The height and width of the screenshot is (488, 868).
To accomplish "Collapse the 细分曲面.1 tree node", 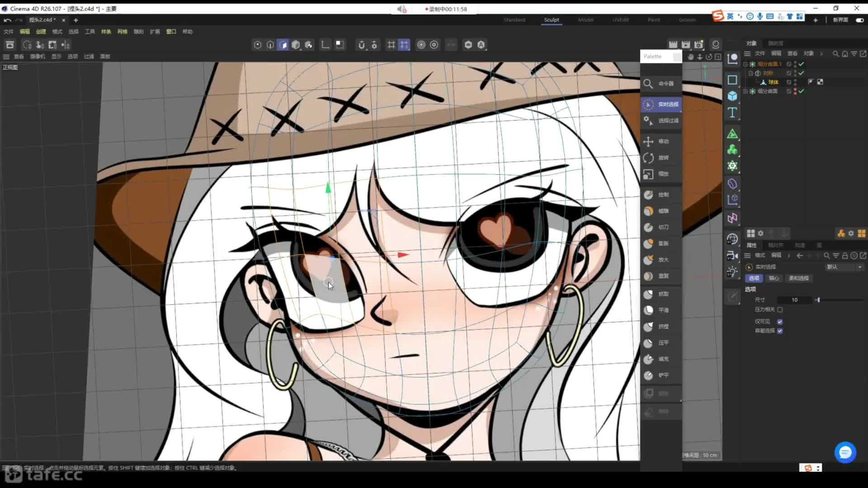I will (745, 64).
